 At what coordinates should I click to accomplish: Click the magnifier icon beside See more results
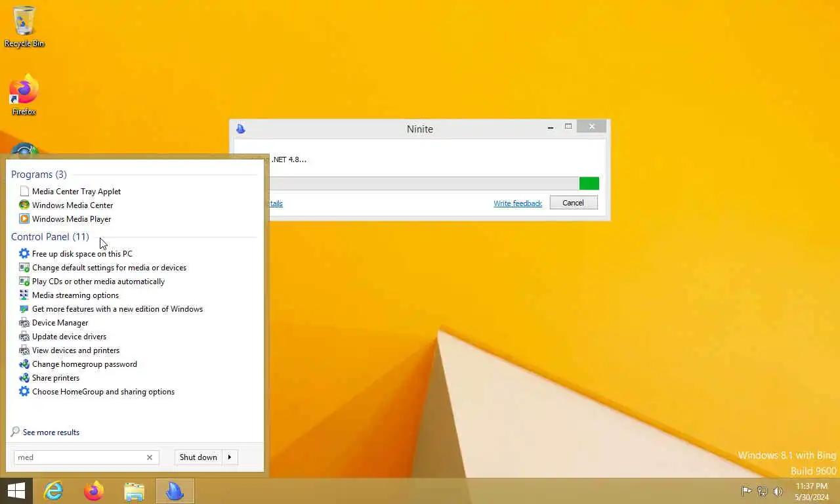coord(15,432)
